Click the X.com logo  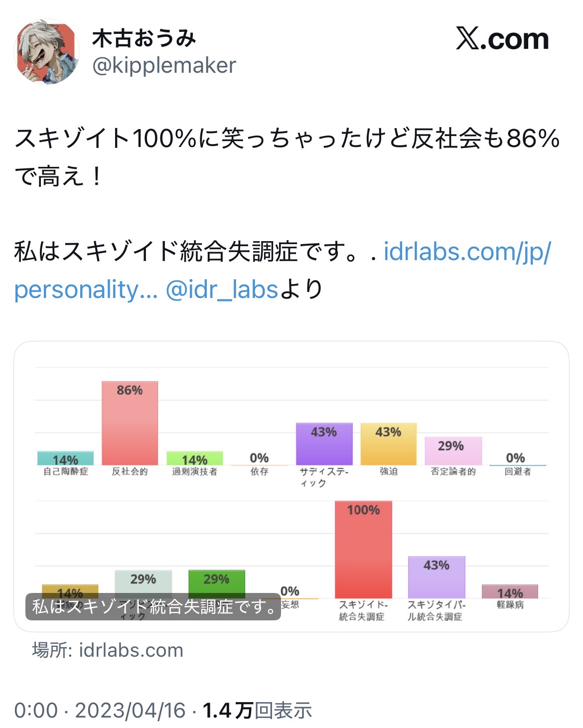pyautogui.click(x=502, y=39)
